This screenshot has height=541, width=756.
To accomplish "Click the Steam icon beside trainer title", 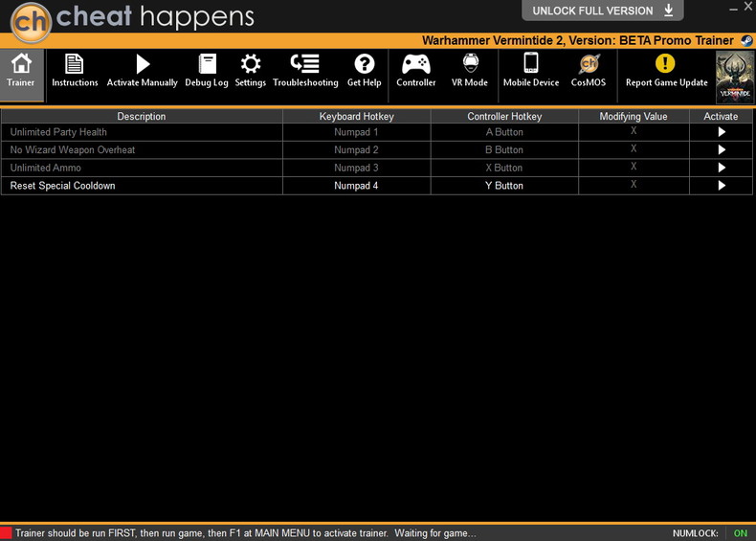I will point(746,40).
